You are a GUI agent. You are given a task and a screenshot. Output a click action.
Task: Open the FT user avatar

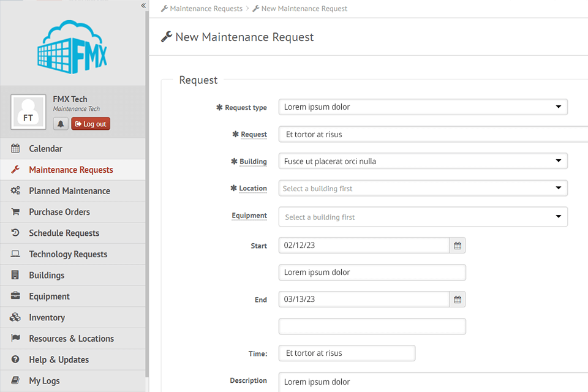coord(28,112)
